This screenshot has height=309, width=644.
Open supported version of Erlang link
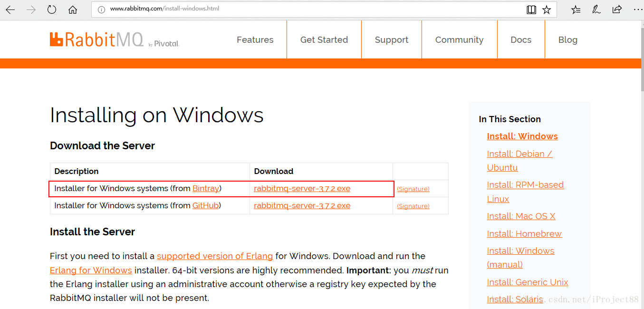(215, 256)
